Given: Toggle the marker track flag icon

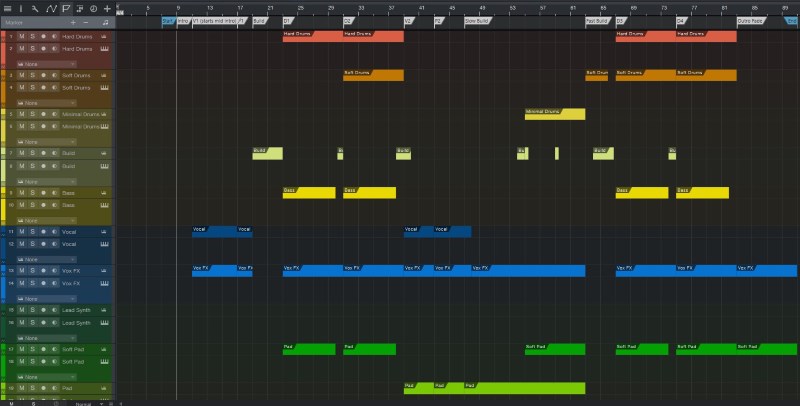Looking at the screenshot, I should tap(66, 9).
